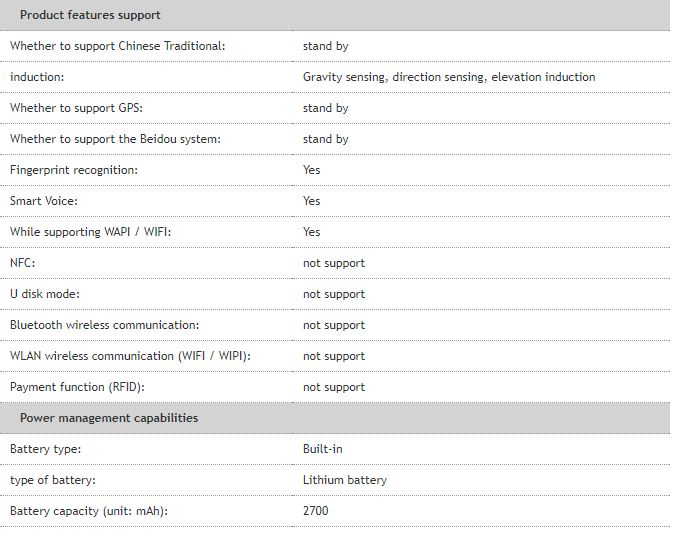Click the "Product features support" section header
Viewport: 679px width, 537px height.
point(90,15)
